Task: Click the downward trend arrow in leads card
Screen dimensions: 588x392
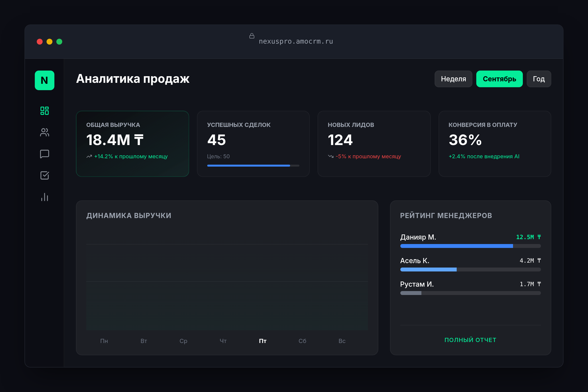Action: tap(331, 157)
